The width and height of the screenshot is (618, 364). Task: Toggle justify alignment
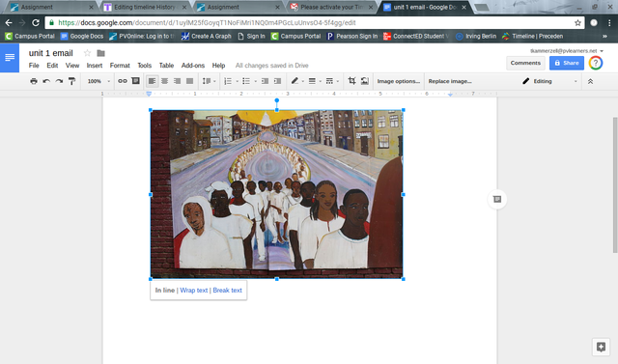(x=189, y=81)
